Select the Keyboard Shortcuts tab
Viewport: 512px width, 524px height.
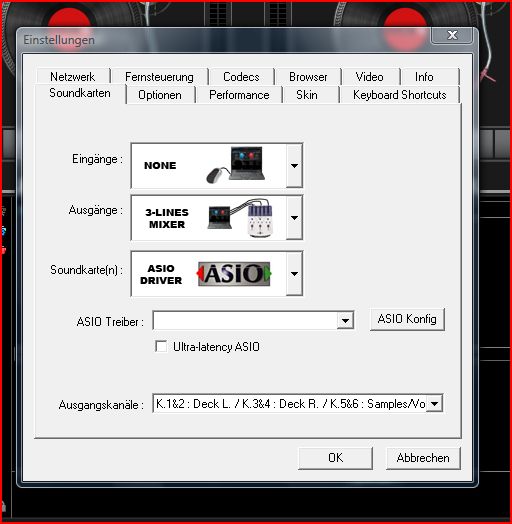point(400,95)
